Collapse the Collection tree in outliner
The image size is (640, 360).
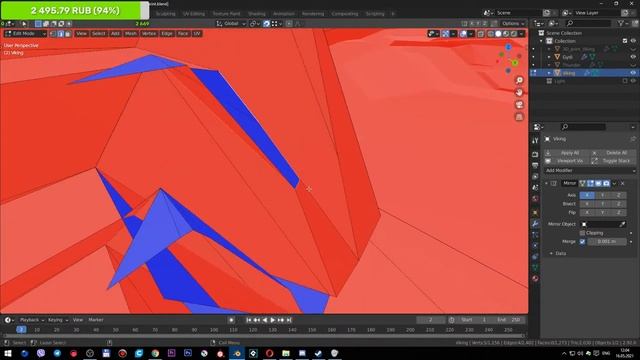pos(542,41)
